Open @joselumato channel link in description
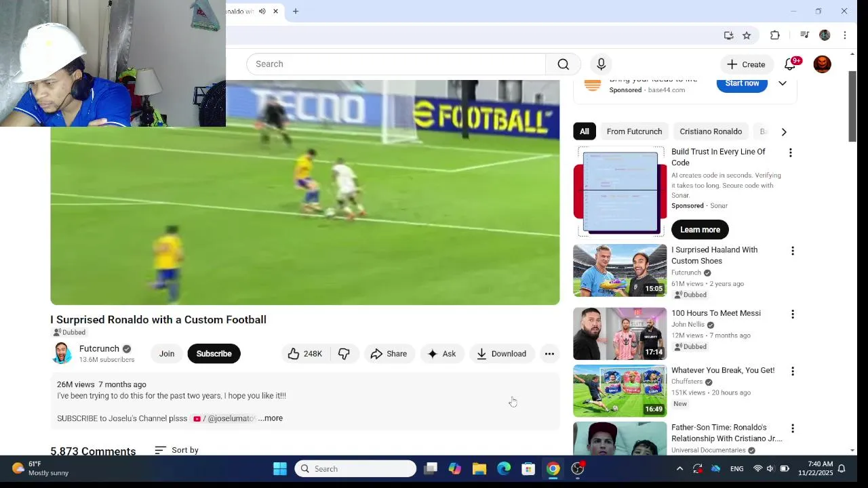 pos(225,418)
